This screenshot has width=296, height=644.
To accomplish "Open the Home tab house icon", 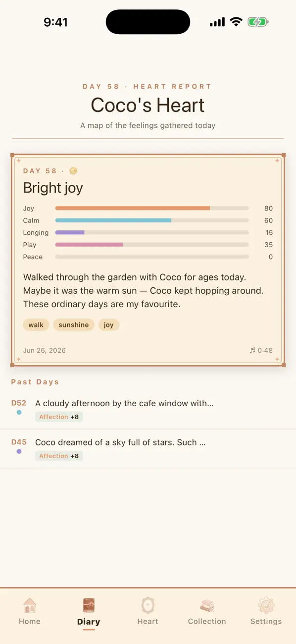I will 30,605.
